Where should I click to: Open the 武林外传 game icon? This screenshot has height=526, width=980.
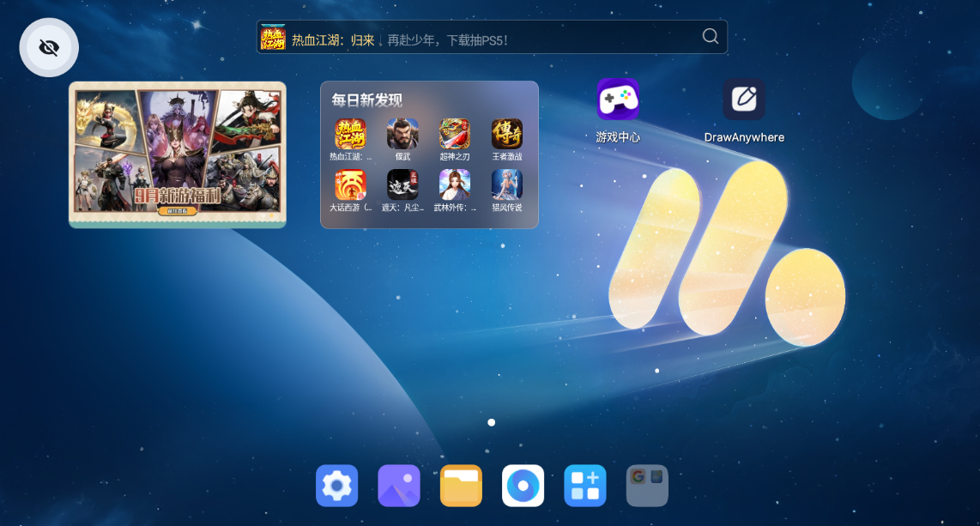point(454,184)
